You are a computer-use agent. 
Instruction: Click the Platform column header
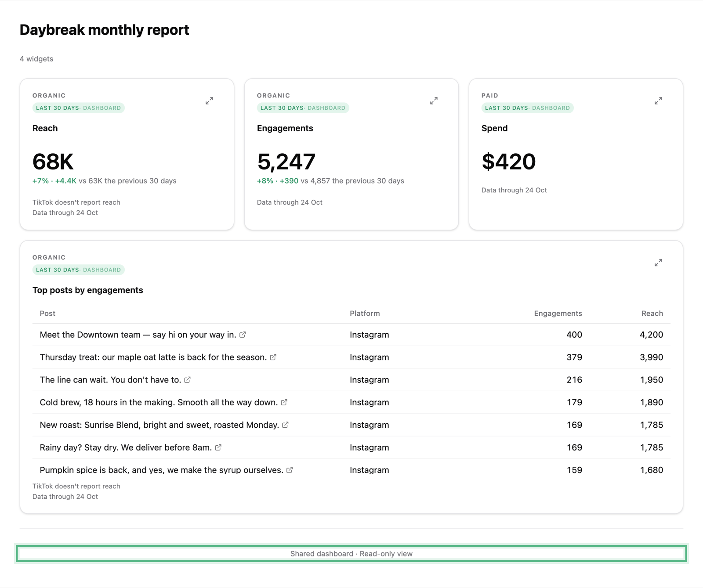point(365,313)
